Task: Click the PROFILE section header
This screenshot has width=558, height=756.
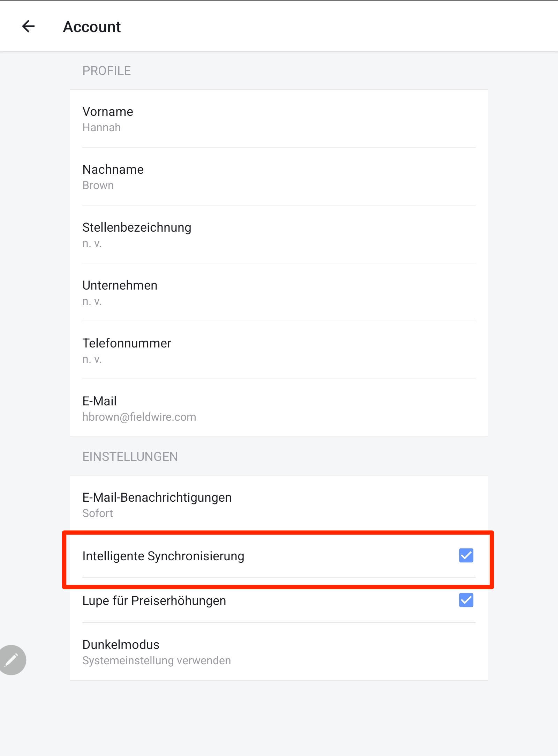Action: (107, 71)
